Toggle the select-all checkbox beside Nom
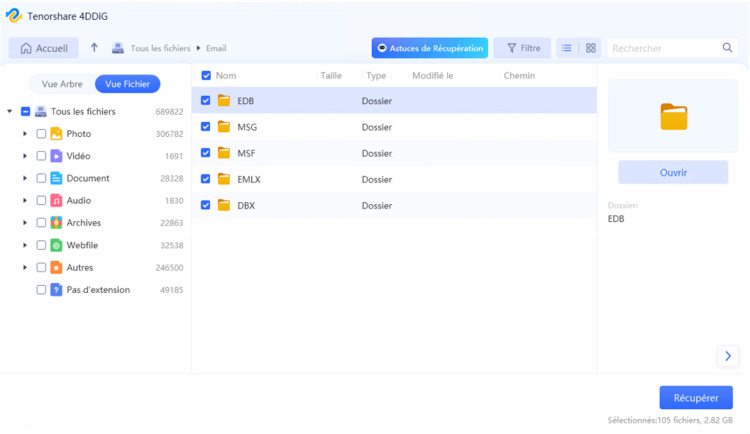 click(206, 76)
